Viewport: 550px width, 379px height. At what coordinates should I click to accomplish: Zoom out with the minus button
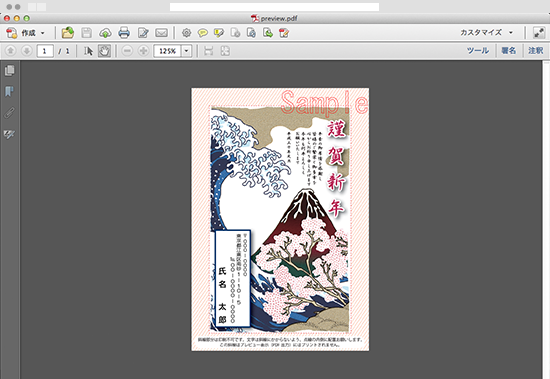(x=127, y=51)
